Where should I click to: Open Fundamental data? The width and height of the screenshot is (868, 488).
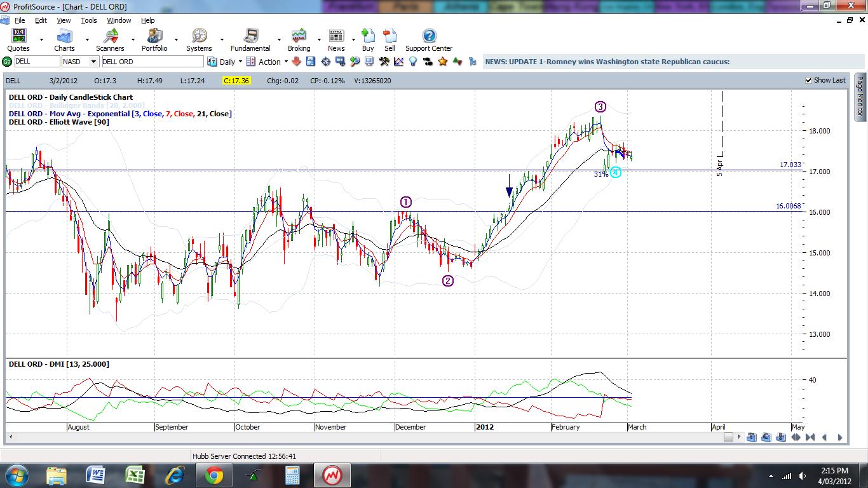click(x=250, y=40)
